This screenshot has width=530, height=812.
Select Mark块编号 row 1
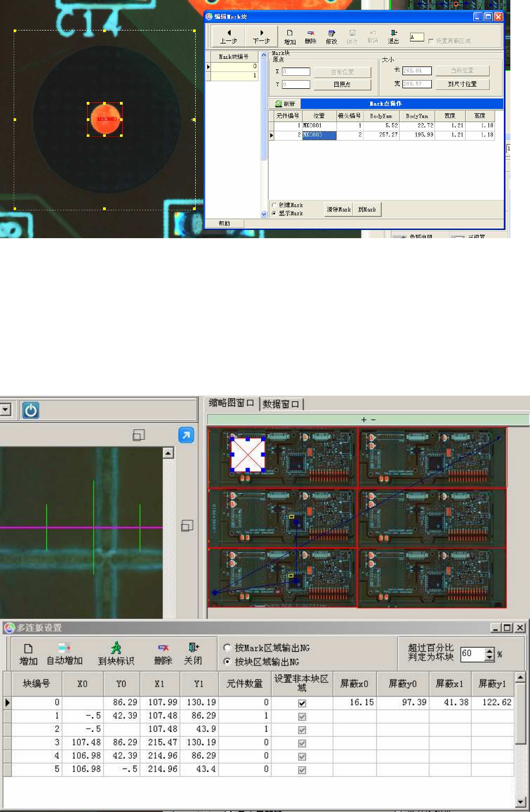point(234,76)
